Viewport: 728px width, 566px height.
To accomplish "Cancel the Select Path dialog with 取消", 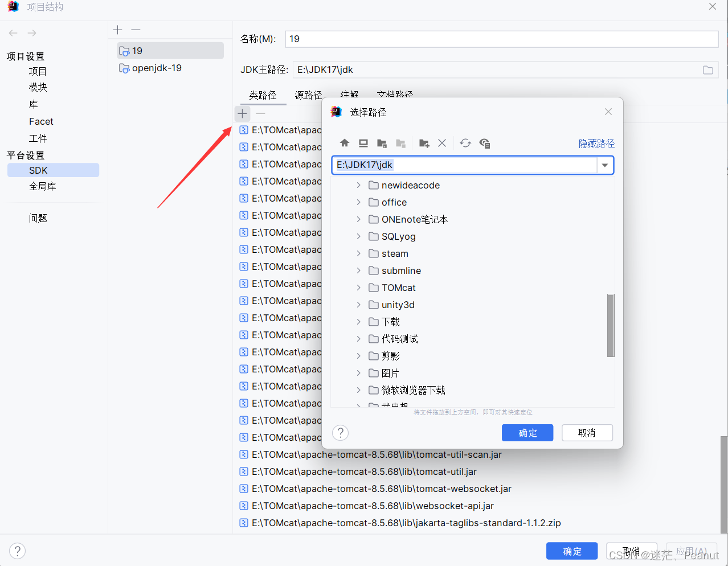I will 587,433.
